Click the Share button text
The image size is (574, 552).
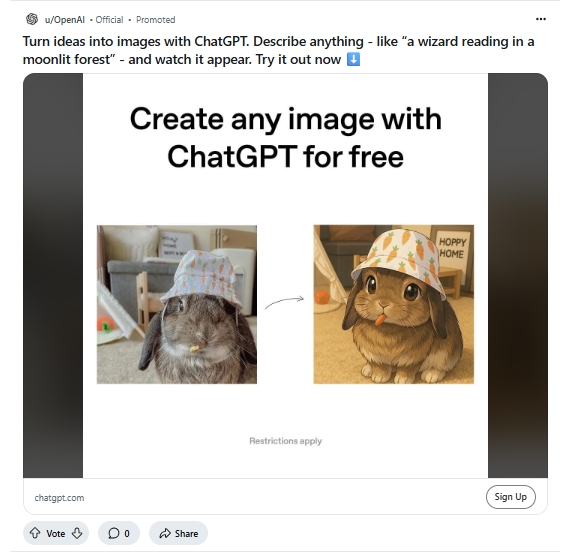pos(186,534)
